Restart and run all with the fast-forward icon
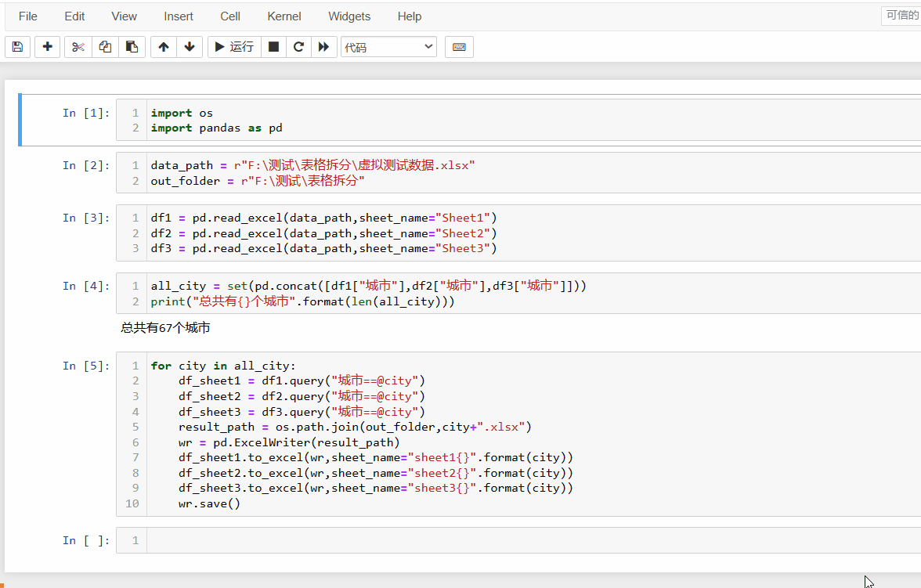 (323, 47)
